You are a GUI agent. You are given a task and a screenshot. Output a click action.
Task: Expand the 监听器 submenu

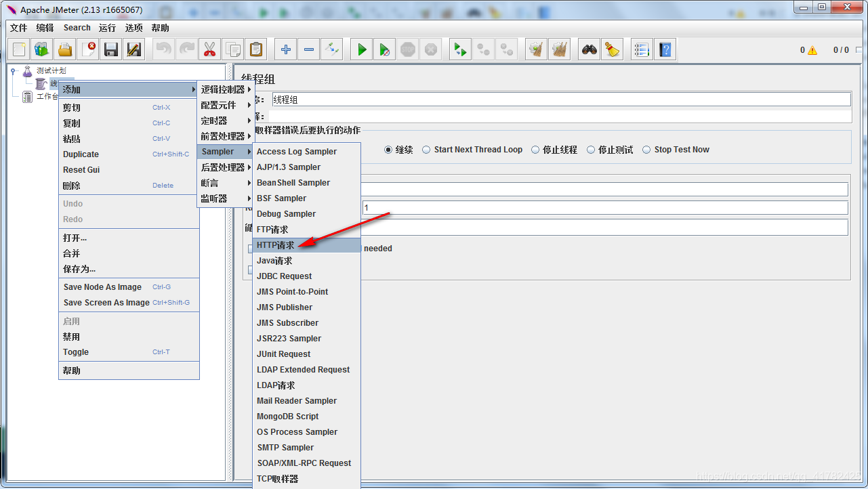(226, 198)
